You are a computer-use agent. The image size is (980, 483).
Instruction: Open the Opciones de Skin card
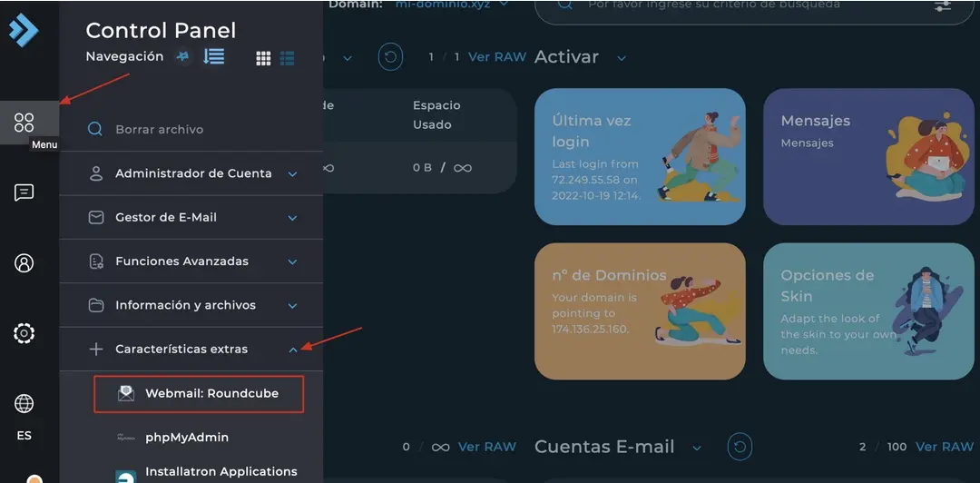(868, 310)
